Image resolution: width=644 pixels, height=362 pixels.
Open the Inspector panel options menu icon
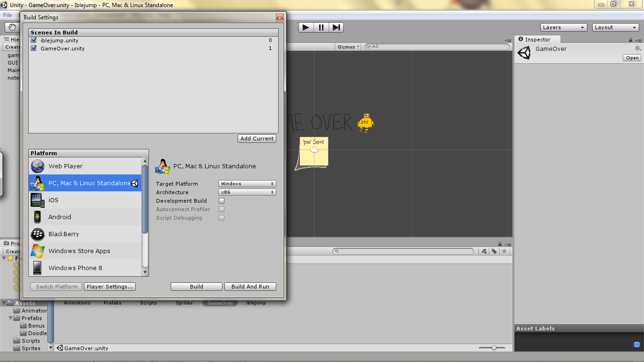tap(638, 40)
